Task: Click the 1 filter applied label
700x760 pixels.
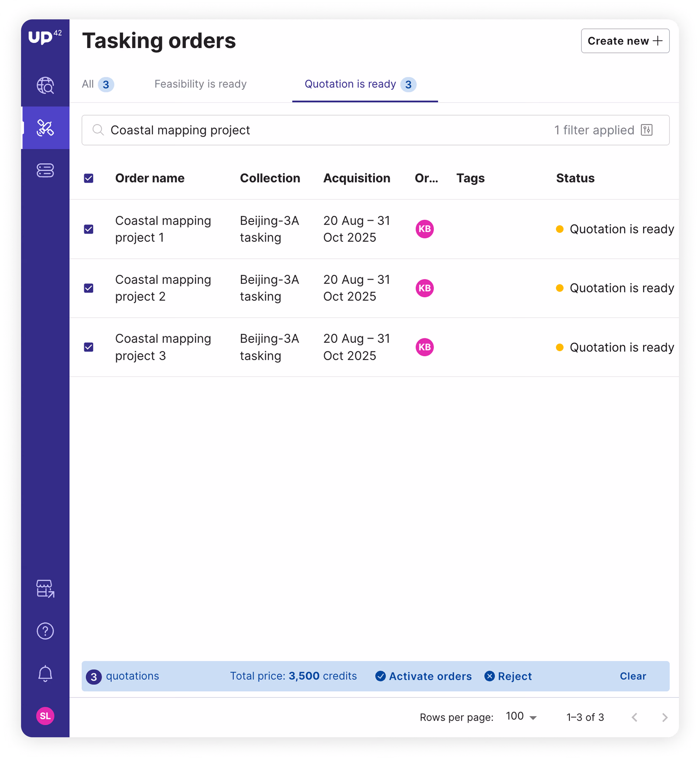Action: click(x=594, y=130)
